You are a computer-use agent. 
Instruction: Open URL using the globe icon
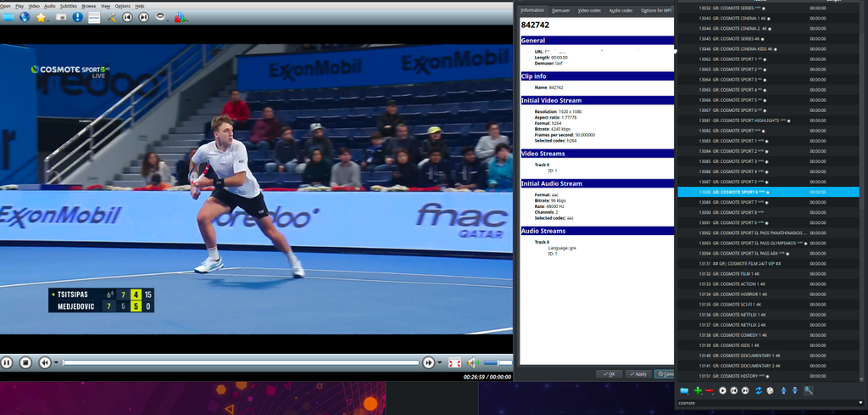click(25, 17)
